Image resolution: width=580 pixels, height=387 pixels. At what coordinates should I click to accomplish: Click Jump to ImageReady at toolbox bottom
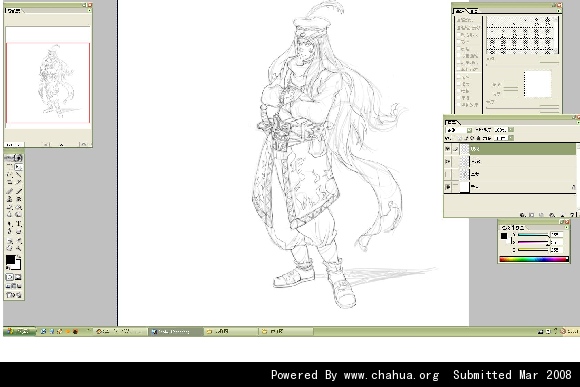tap(14, 295)
